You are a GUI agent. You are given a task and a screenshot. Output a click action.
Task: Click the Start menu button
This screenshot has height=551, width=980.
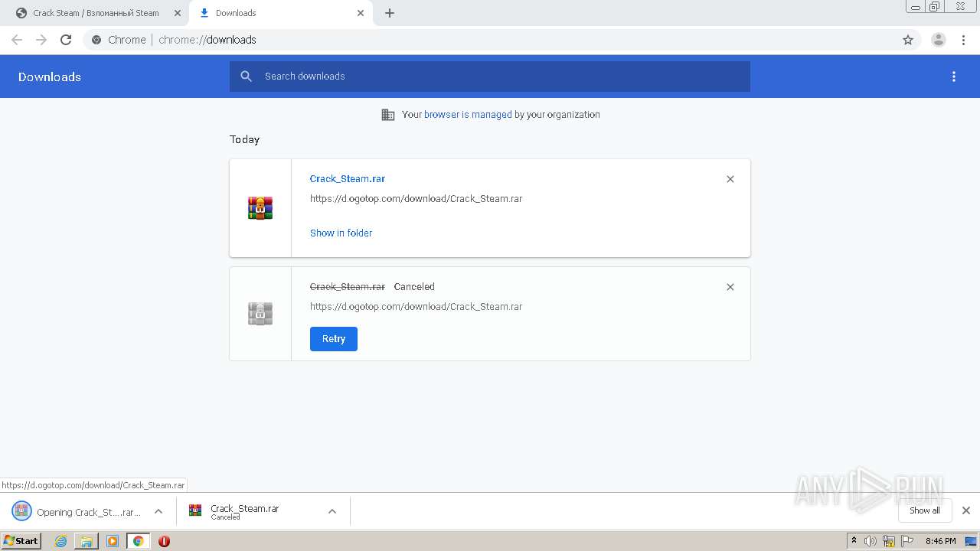pyautogui.click(x=21, y=541)
